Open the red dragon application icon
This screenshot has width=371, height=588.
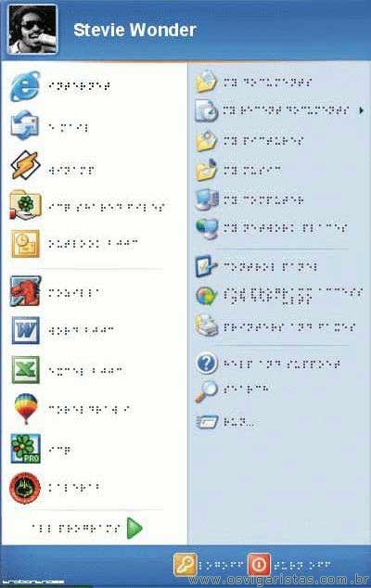(25, 291)
